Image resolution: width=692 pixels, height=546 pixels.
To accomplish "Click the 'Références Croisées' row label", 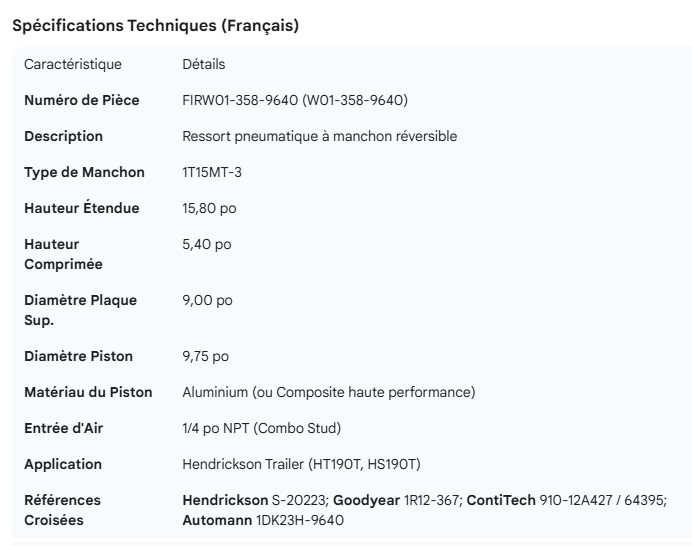I will (62, 510).
